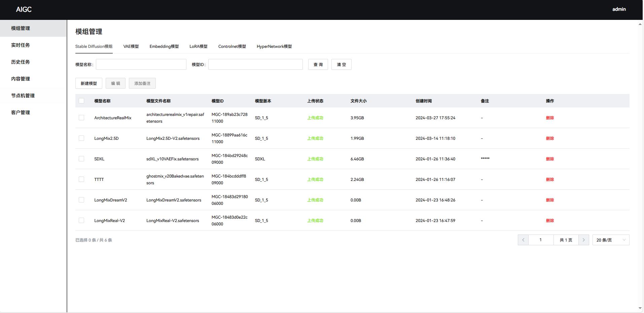The image size is (644, 313).
Task: Switch to Controlnet模型 tab
Action: click(232, 46)
